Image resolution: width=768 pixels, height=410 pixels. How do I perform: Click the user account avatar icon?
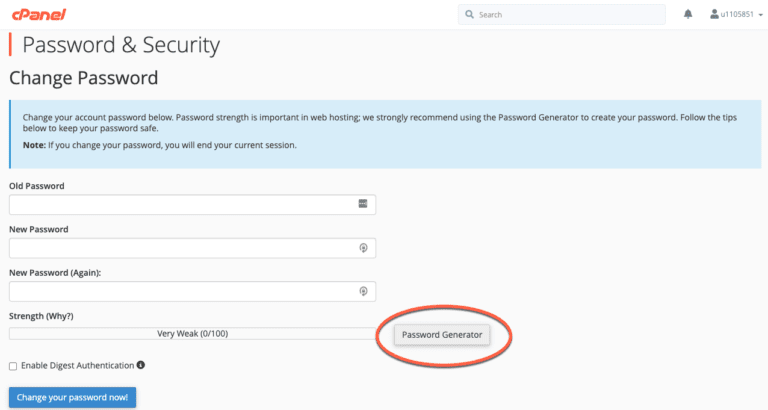click(x=714, y=14)
